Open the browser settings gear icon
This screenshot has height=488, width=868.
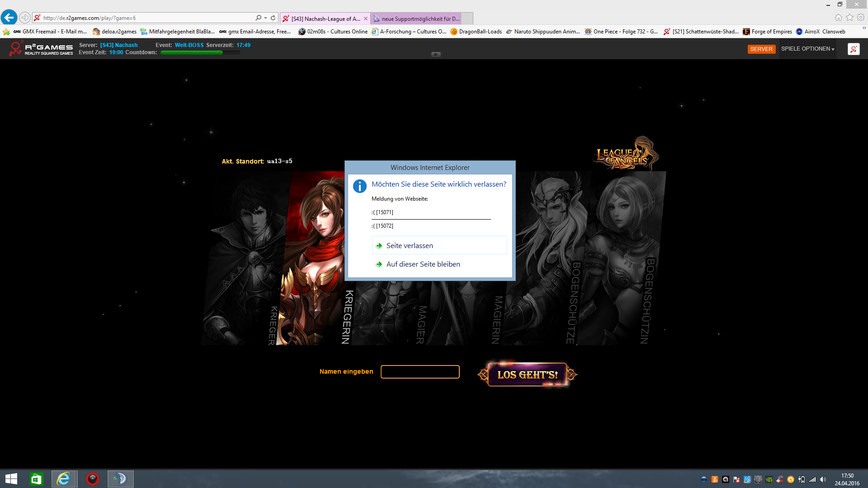(861, 18)
